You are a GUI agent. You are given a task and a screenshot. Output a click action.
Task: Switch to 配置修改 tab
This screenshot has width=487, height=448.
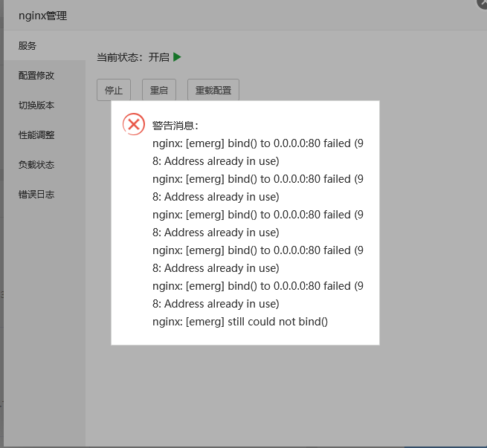[45, 75]
